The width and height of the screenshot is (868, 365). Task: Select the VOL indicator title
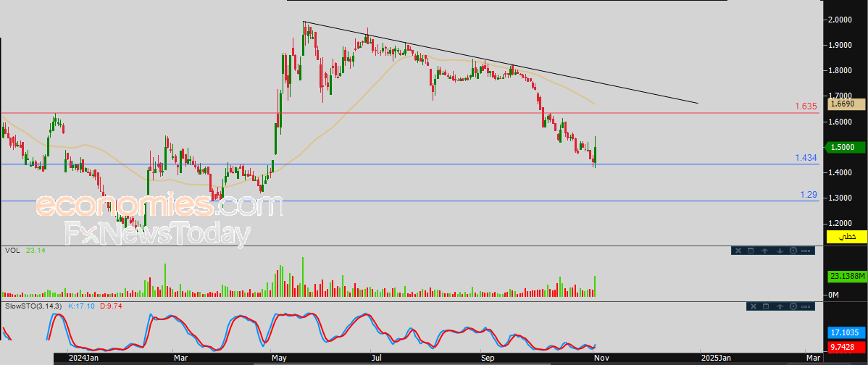tap(12, 251)
